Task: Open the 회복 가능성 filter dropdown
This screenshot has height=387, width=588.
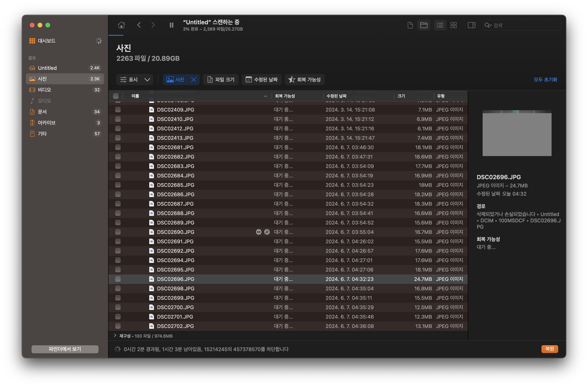Action: pyautogui.click(x=304, y=80)
